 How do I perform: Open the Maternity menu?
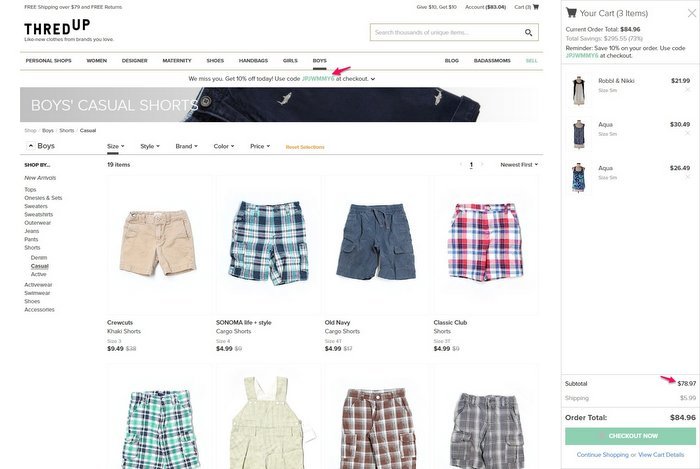[177, 61]
